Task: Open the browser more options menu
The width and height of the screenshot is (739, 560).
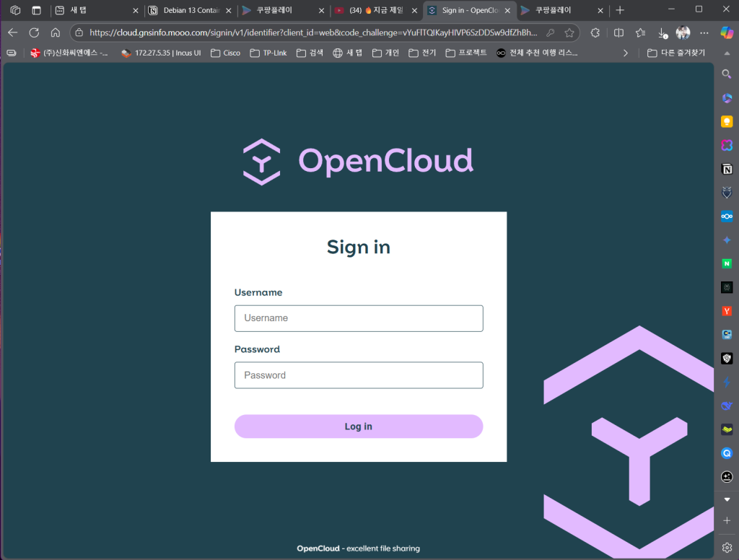Action: [704, 32]
